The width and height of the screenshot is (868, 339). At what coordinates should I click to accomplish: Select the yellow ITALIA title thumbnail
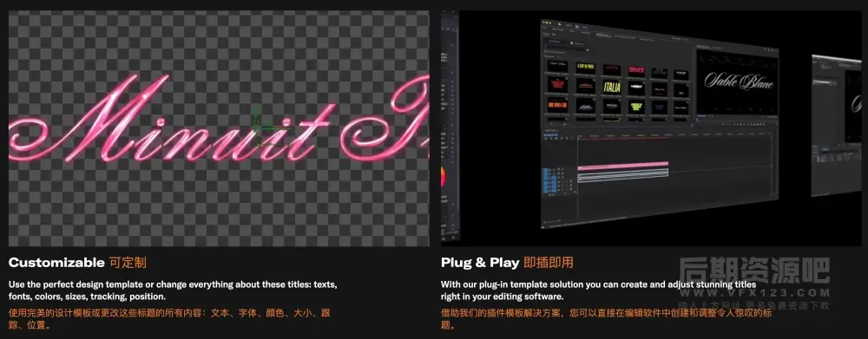point(612,87)
